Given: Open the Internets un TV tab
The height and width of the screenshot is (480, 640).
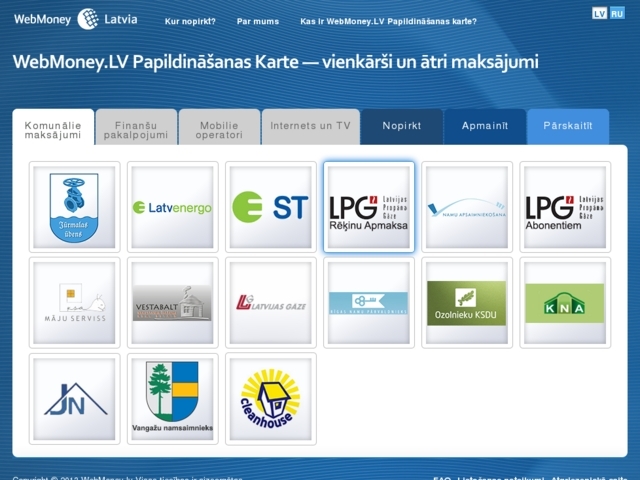Looking at the screenshot, I should point(311,127).
